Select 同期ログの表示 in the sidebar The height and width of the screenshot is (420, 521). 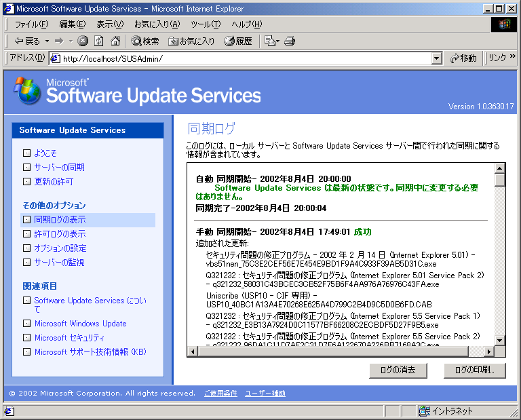tap(60, 220)
